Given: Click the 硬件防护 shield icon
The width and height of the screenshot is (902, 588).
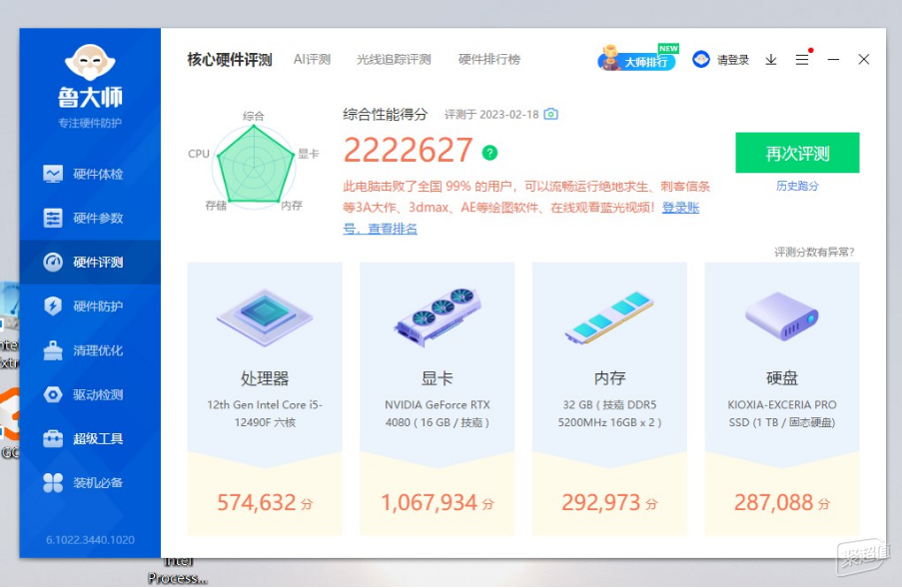Looking at the screenshot, I should pos(53,306).
